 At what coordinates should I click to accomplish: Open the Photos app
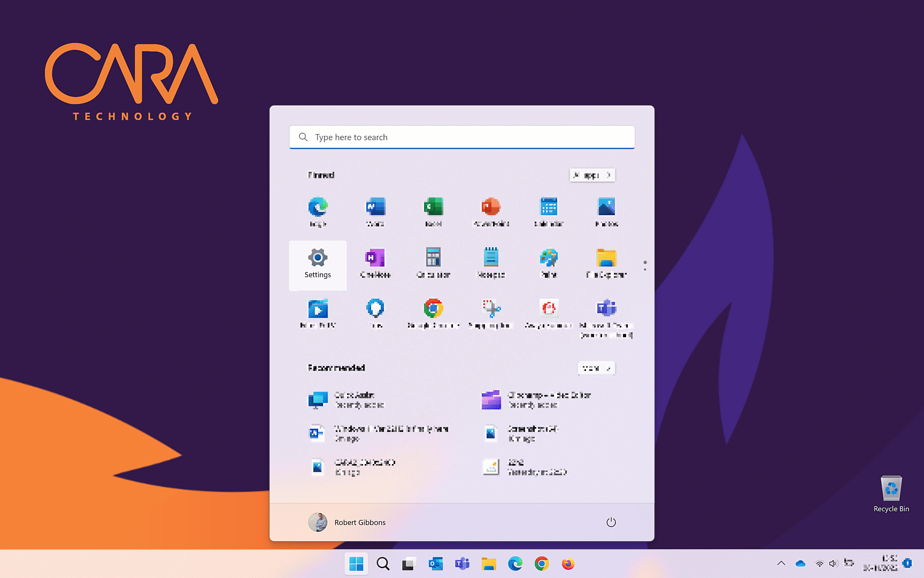coord(606,211)
